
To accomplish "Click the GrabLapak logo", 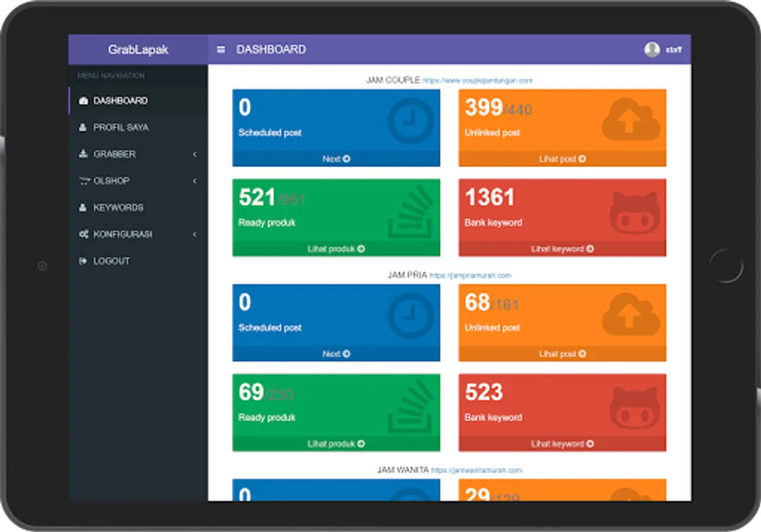I will tap(138, 50).
